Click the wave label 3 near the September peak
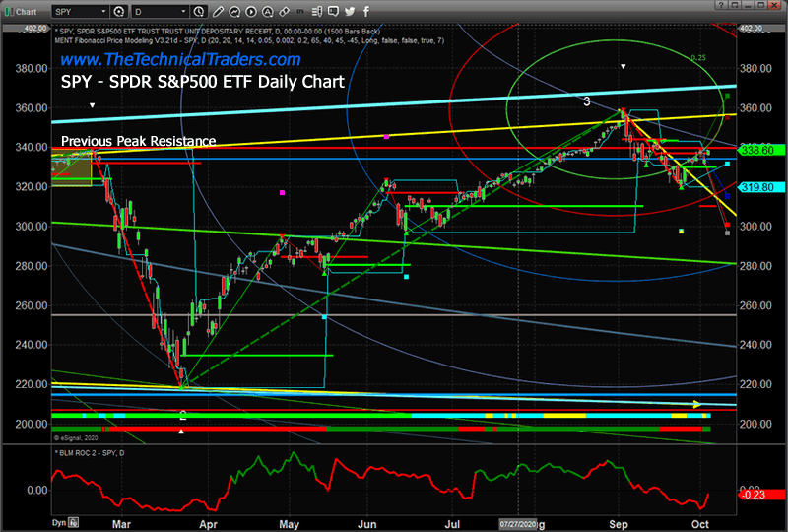Image resolution: width=788 pixels, height=532 pixels. (586, 101)
